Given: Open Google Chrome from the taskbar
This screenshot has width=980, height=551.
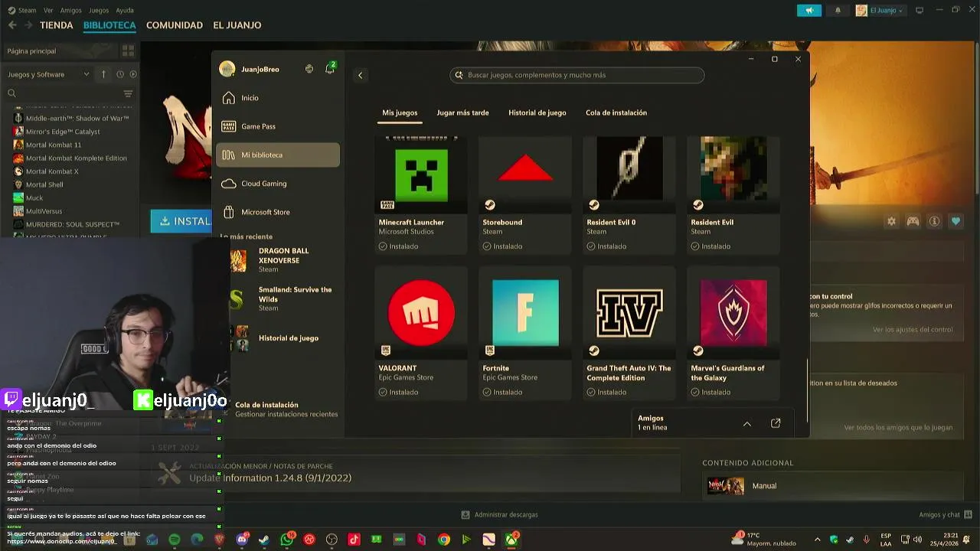Looking at the screenshot, I should pyautogui.click(x=444, y=540).
